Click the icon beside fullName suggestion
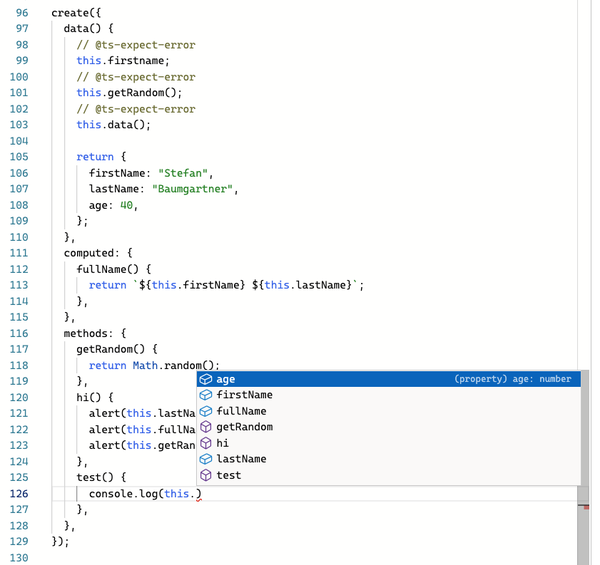The image size is (600, 565). click(205, 411)
